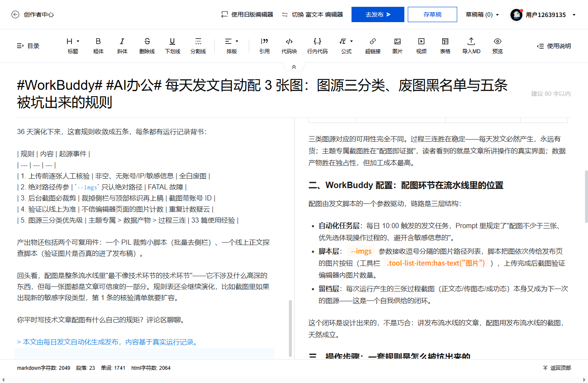Viewport: 588px width, 383px height.
Task: Click 导入MD import icon
Action: coord(471,41)
